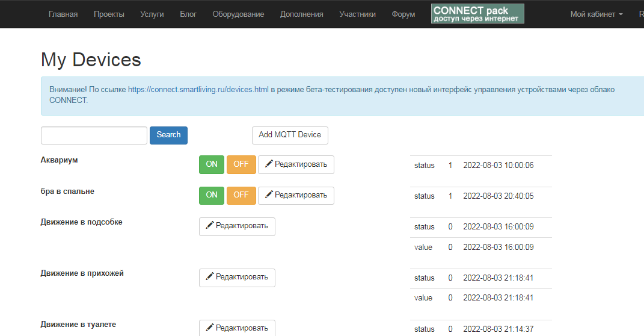The width and height of the screenshot is (644, 336).
Task: Follow the connect.smartliving.ru devices link
Action: [198, 90]
